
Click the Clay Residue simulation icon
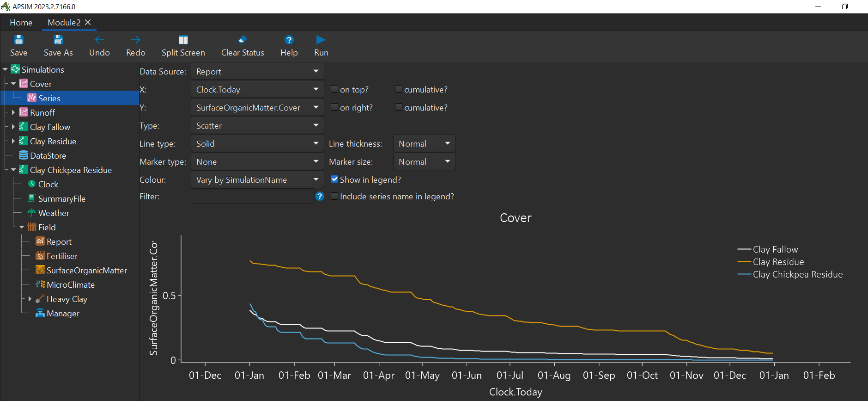tap(24, 141)
